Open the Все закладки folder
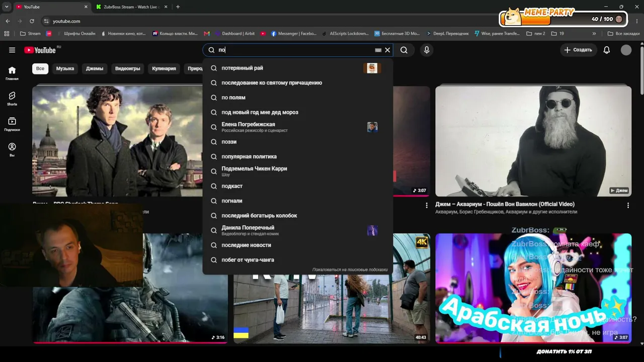 623,34
